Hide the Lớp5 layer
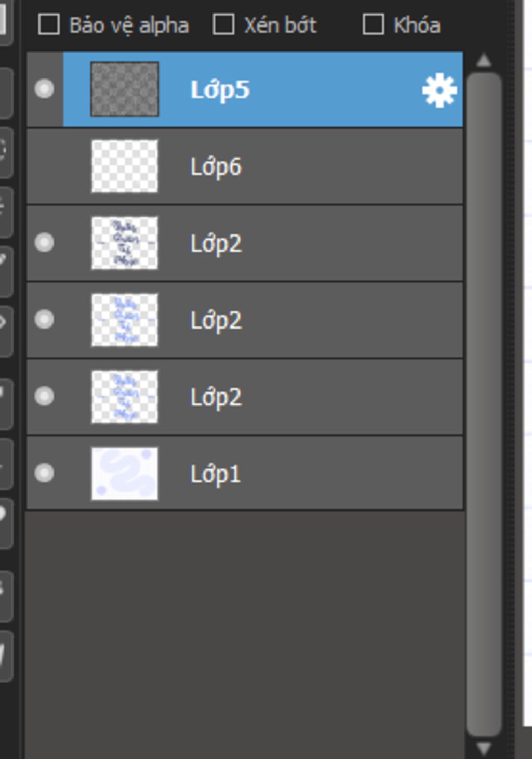Viewport: 532px width, 759px height. 44,89
